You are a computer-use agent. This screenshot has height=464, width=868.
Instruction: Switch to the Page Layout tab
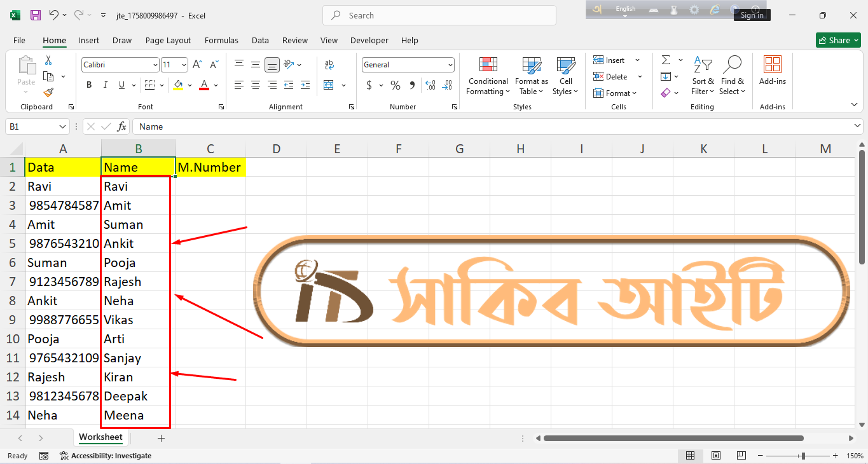tap(168, 40)
